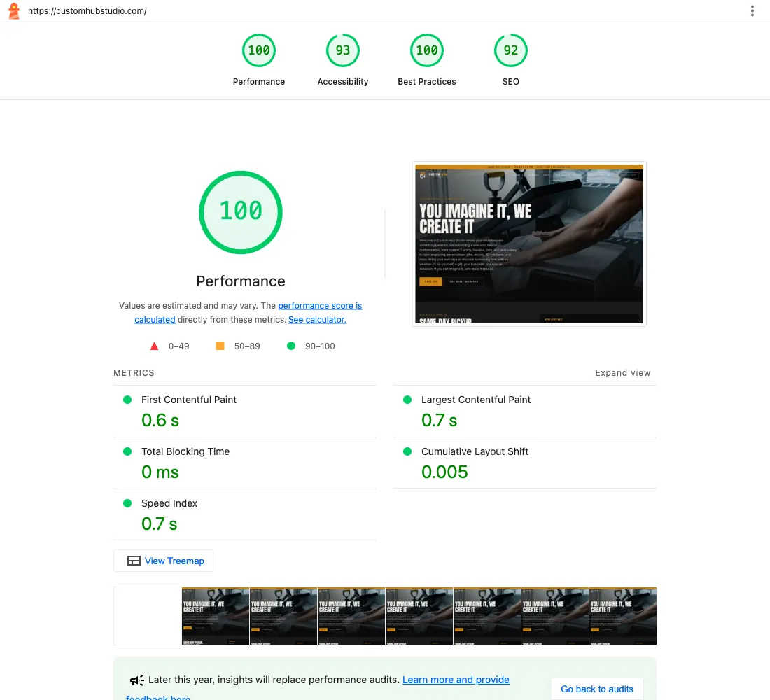Expand the Total Blocking Time metric

[x=245, y=463]
